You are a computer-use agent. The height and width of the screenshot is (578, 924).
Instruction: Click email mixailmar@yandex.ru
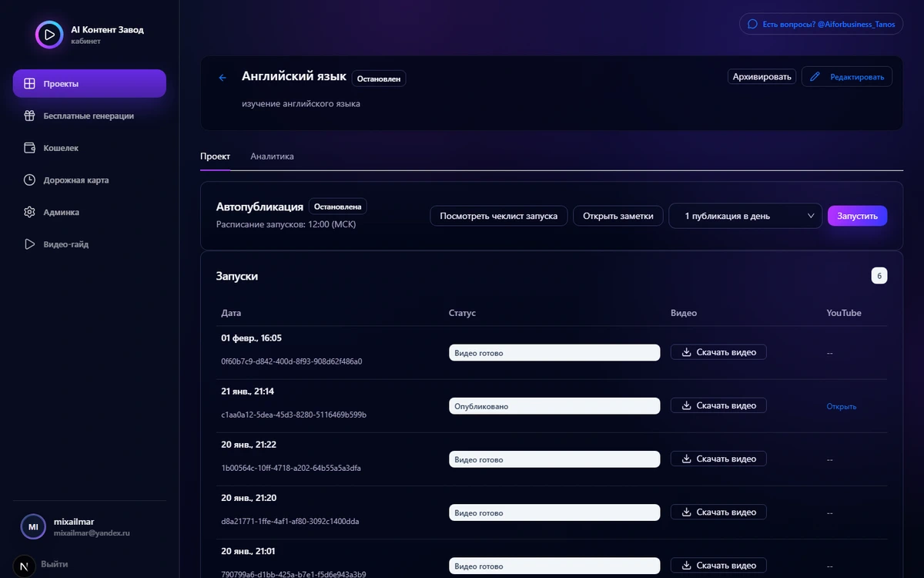92,533
